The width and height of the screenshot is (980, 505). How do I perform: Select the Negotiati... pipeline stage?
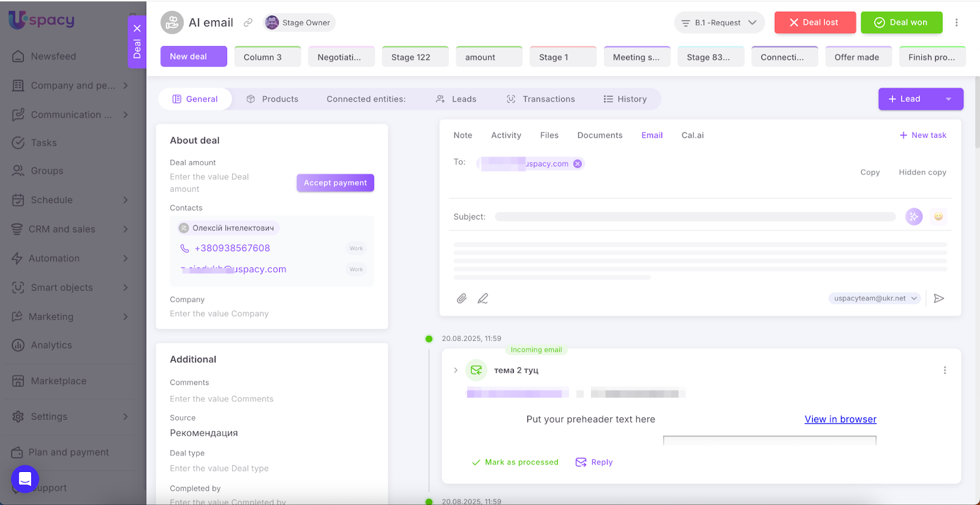(x=341, y=57)
